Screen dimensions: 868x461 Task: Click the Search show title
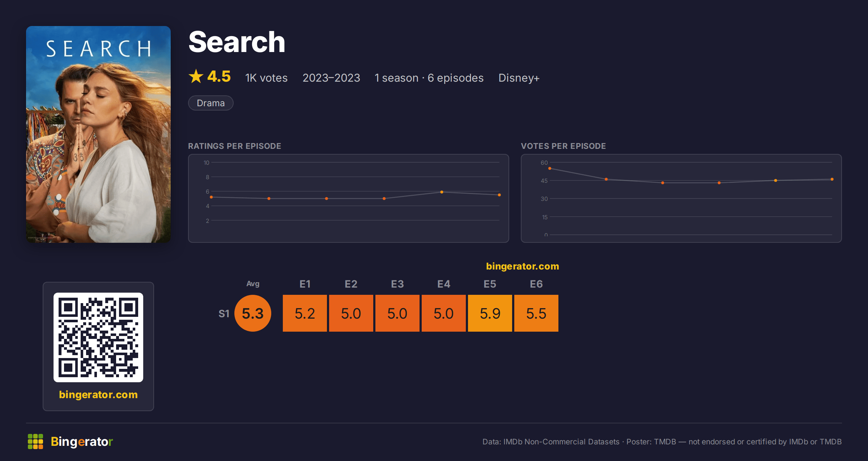tap(237, 42)
